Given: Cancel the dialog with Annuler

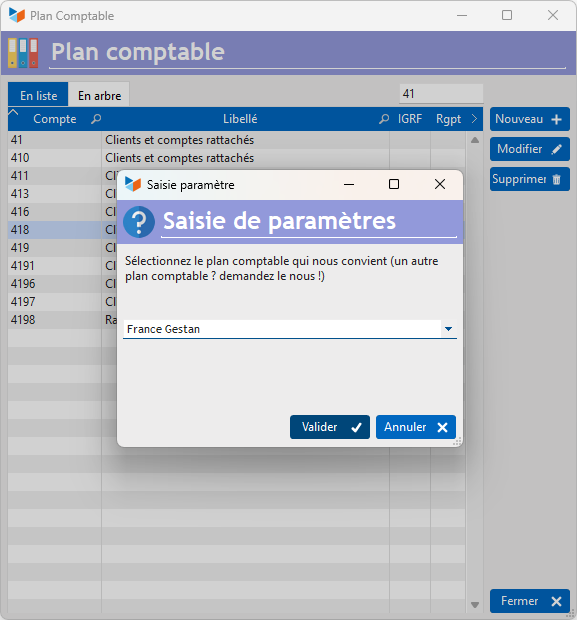Looking at the screenshot, I should tap(416, 427).
